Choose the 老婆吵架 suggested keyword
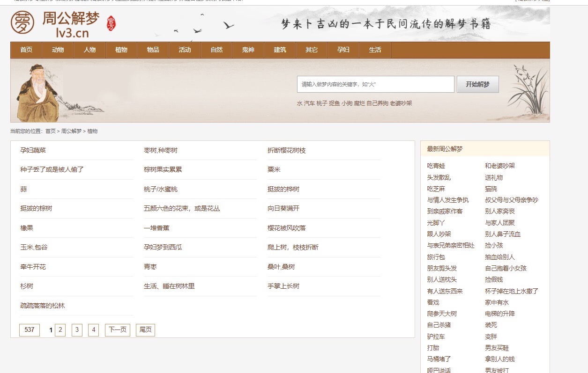This screenshot has height=373, width=588. point(401,103)
